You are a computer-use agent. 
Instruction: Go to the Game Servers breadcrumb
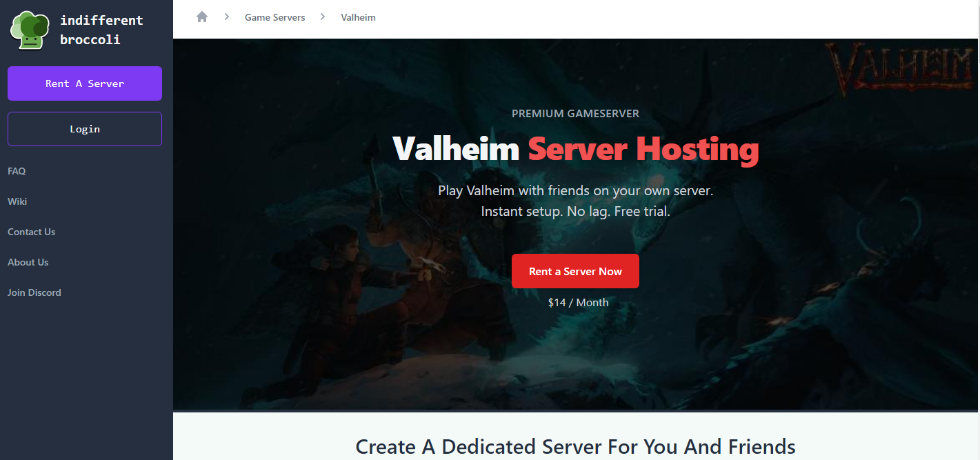click(x=274, y=17)
